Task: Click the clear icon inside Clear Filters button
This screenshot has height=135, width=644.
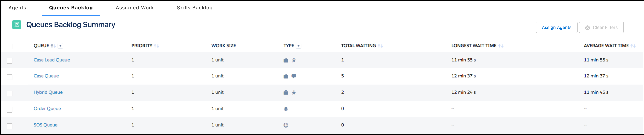Action: 588,28
